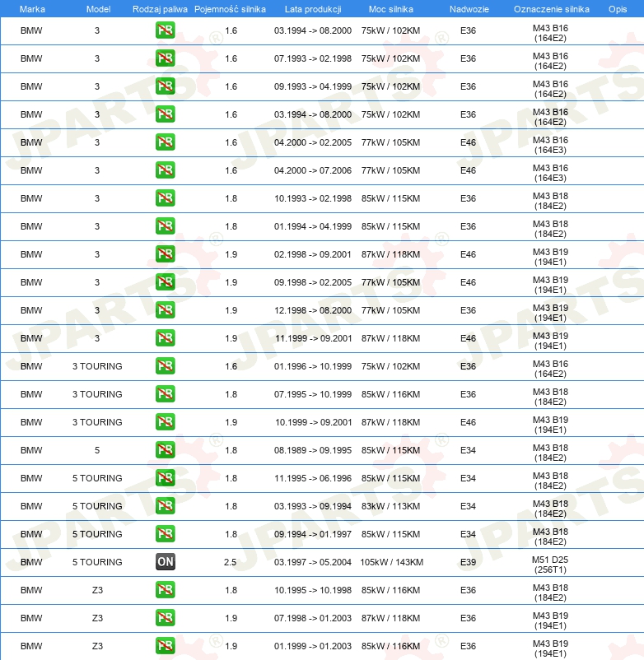Select the M51 D25 (256T1) engine cell
Image resolution: width=644 pixels, height=660 pixels.
point(550,565)
